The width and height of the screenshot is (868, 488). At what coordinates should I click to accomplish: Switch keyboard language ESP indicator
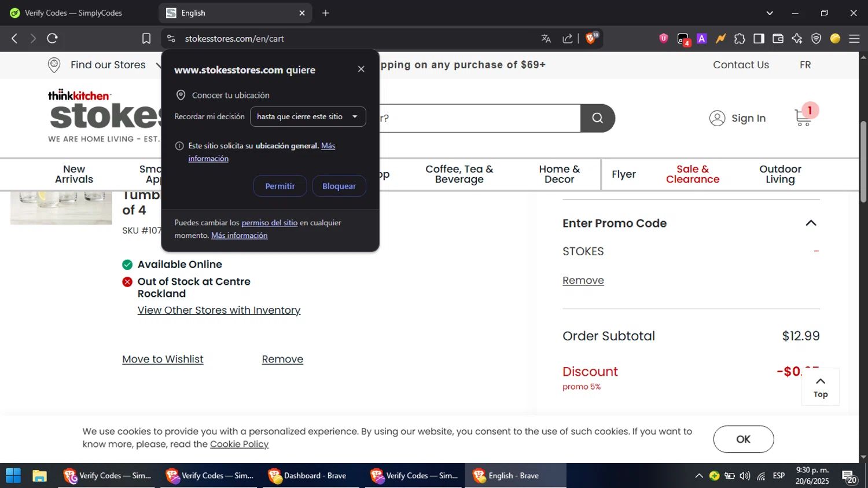779,476
